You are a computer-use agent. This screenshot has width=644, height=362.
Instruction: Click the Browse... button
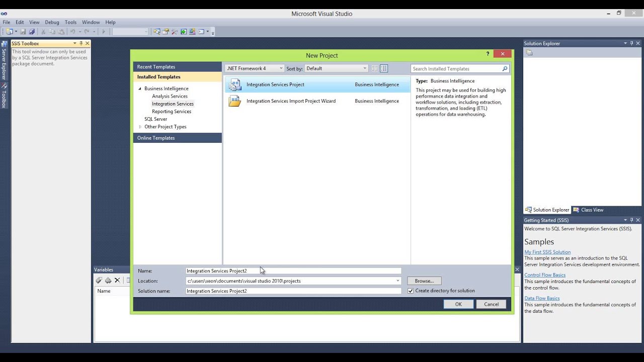click(424, 281)
